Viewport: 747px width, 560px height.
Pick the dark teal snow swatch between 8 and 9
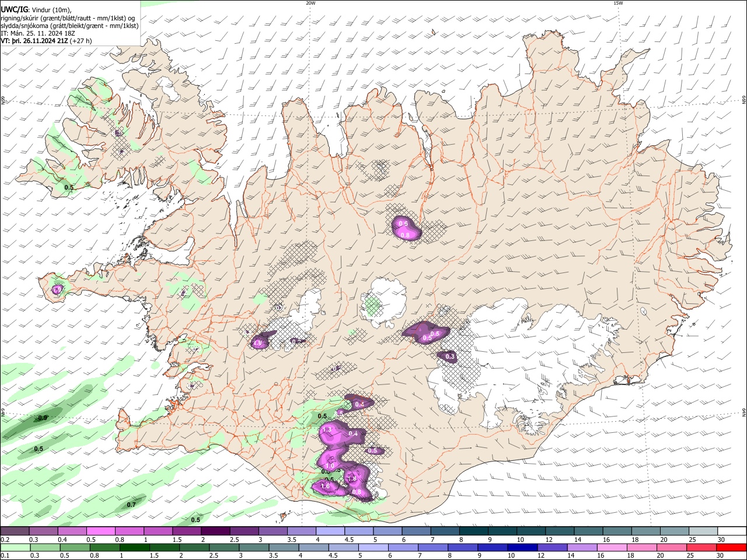(473, 531)
